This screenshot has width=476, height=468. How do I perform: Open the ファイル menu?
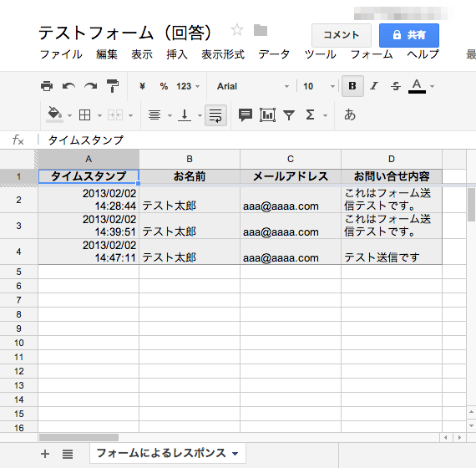(x=61, y=54)
